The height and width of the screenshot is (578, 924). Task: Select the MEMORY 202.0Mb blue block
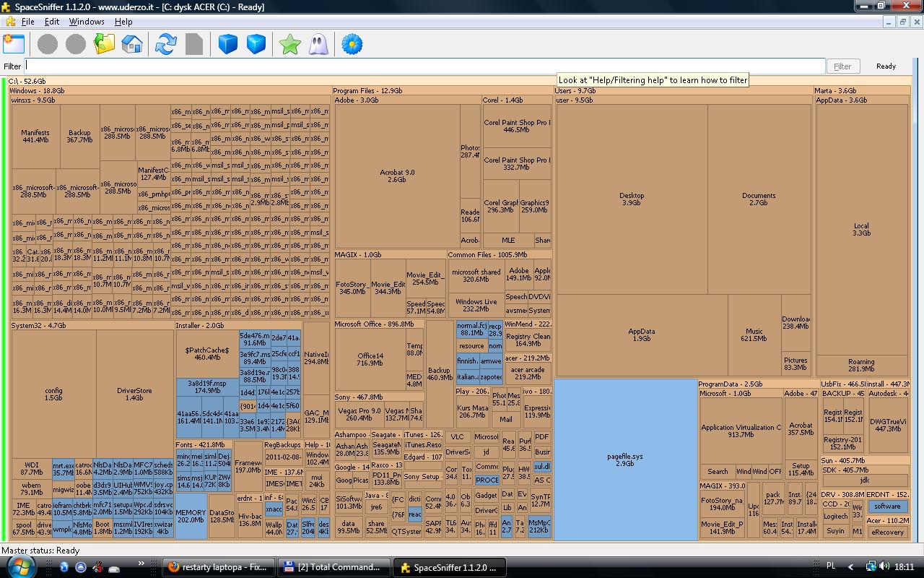[191, 516]
